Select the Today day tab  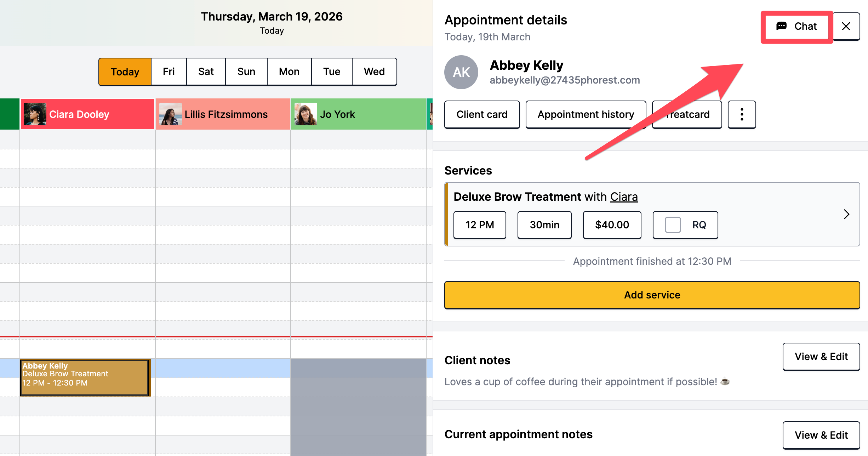[x=125, y=72]
